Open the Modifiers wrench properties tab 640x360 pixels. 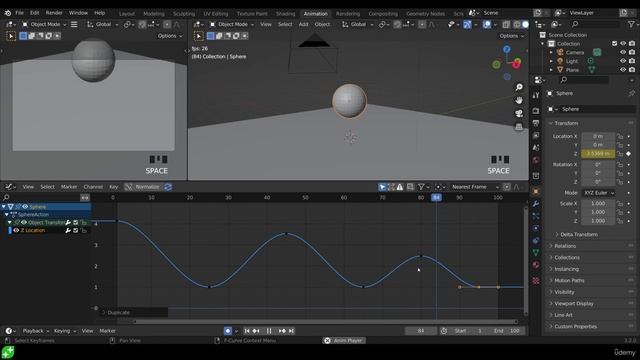536,204
